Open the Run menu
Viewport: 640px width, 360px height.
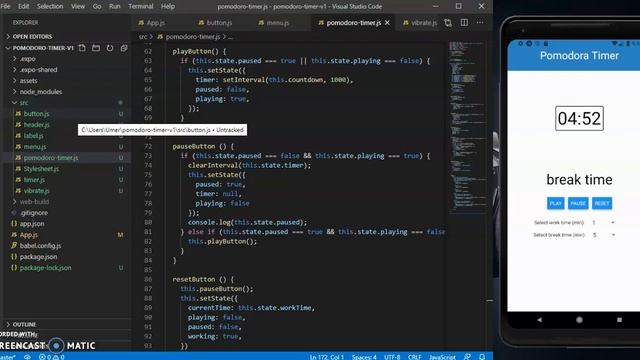pyautogui.click(x=115, y=6)
